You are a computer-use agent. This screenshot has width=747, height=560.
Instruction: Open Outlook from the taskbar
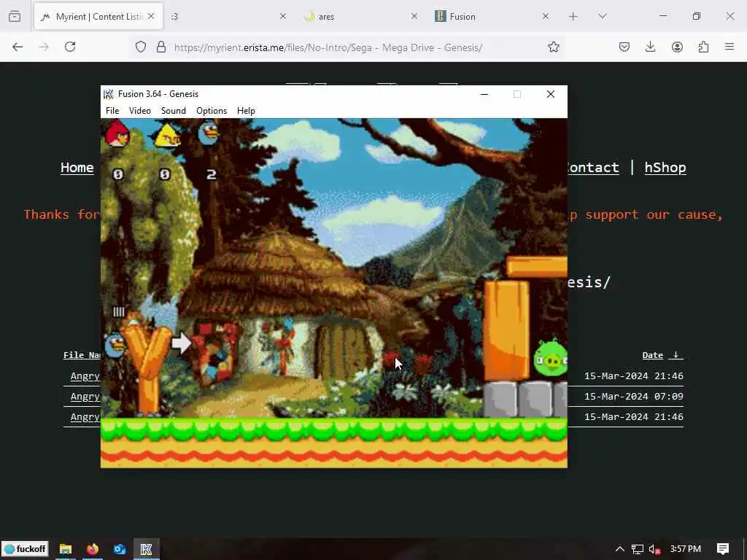119,549
